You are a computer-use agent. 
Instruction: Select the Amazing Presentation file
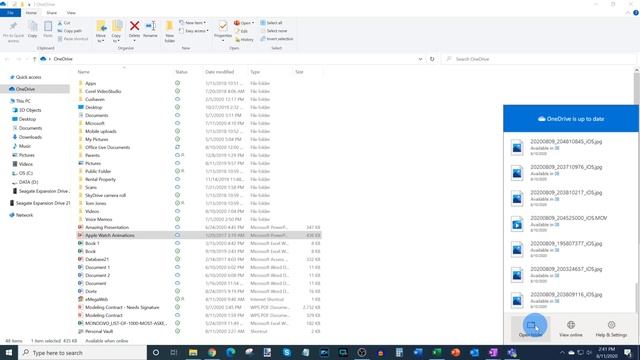(107, 227)
